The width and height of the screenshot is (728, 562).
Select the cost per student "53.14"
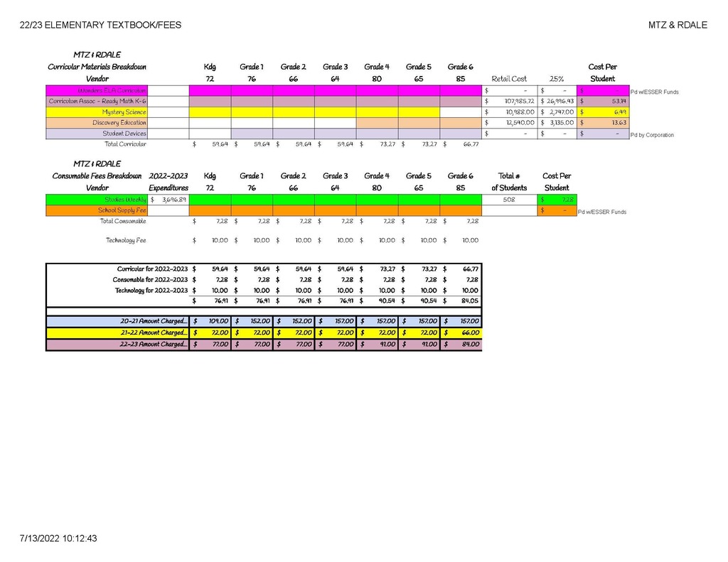click(619, 101)
